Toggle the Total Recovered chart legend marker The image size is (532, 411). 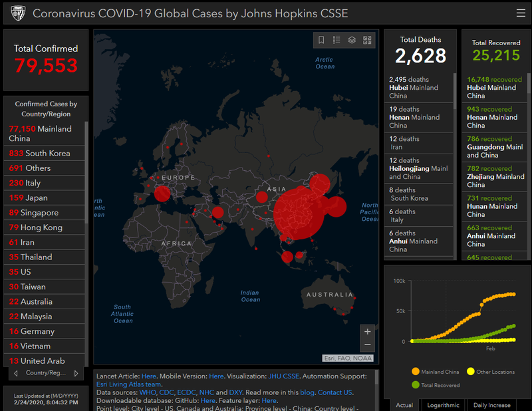coord(415,385)
